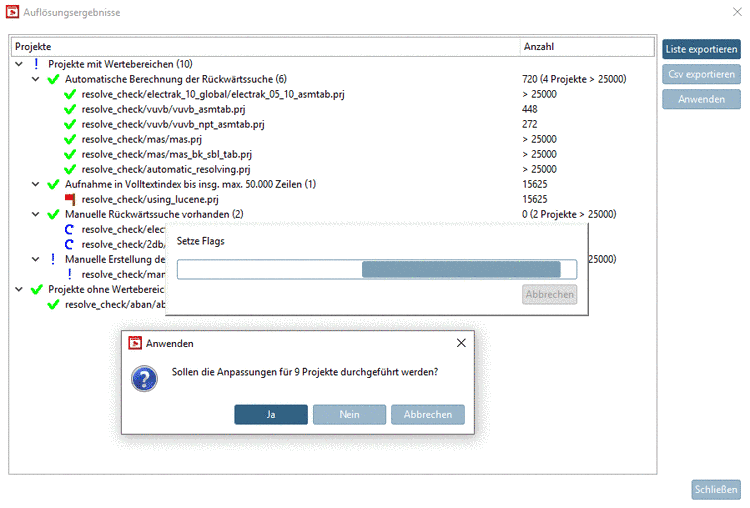Click count value '272'
The width and height of the screenshot is (750, 508).
coord(530,124)
